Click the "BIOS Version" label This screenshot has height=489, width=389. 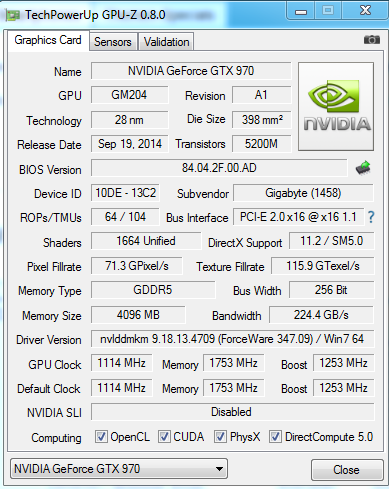pyautogui.click(x=50, y=170)
